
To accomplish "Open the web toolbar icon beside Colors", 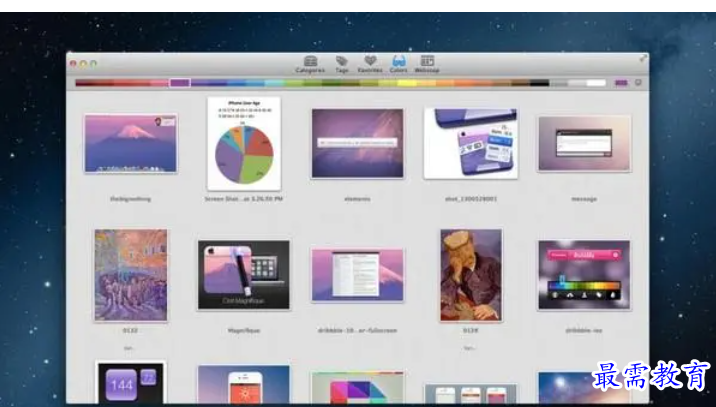I will [427, 64].
